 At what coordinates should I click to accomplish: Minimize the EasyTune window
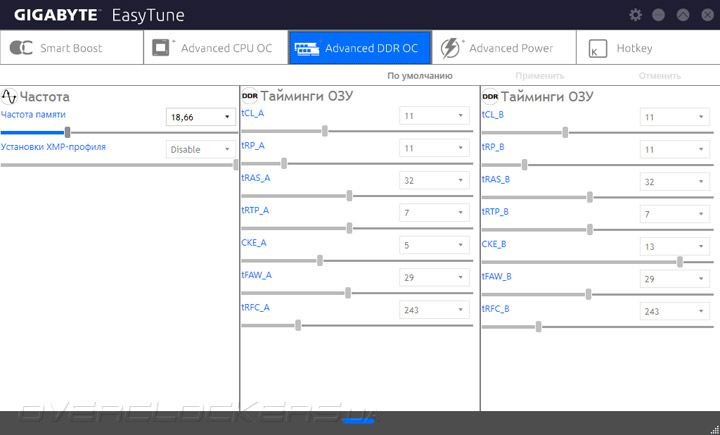click(658, 15)
